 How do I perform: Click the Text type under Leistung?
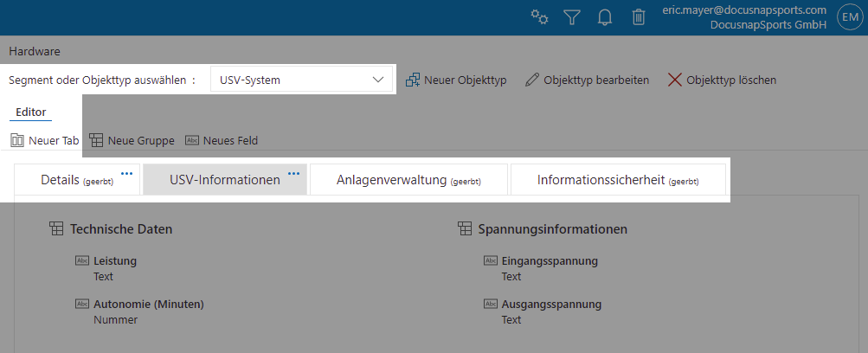(104, 276)
